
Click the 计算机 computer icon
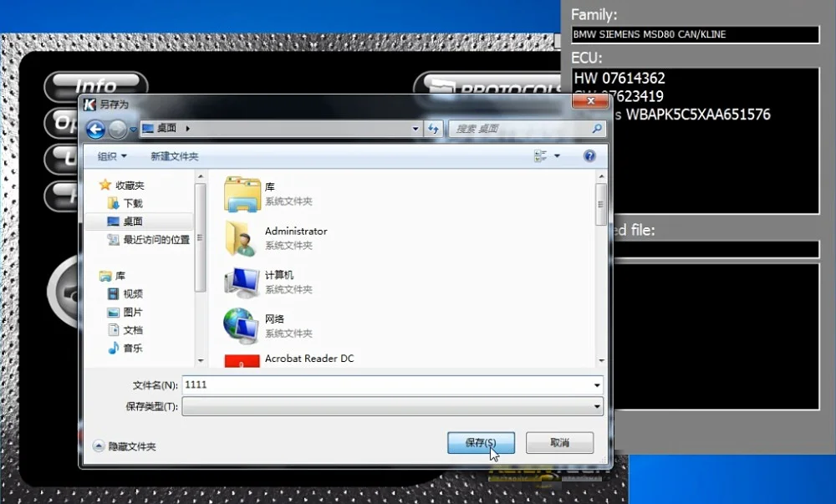[x=242, y=283]
